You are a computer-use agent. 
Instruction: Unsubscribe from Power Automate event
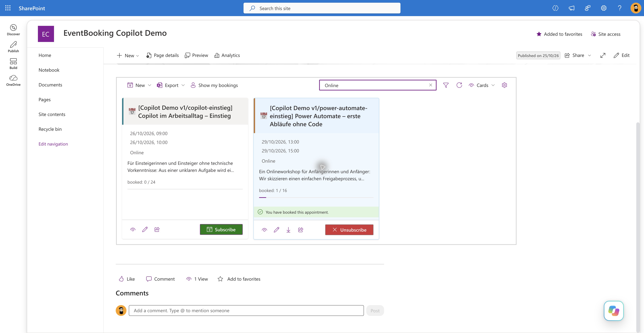[x=349, y=230]
